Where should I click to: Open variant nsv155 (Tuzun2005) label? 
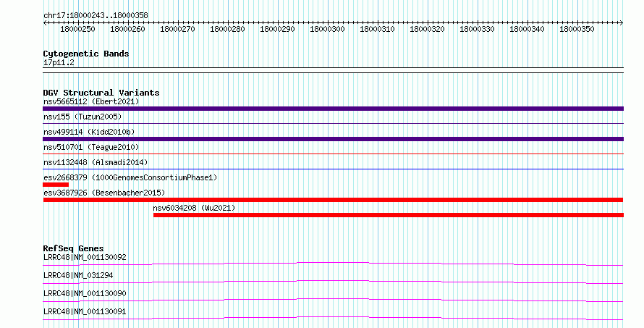82,117
